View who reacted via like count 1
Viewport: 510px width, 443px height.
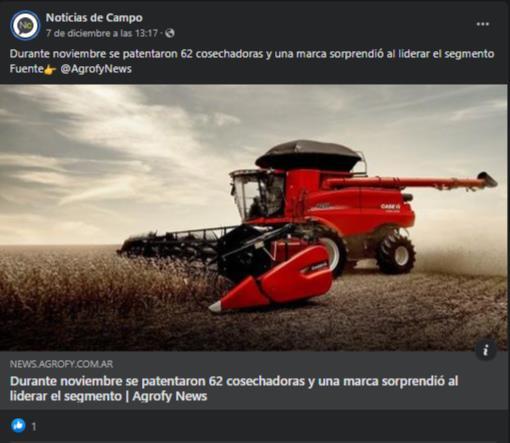click(x=34, y=426)
